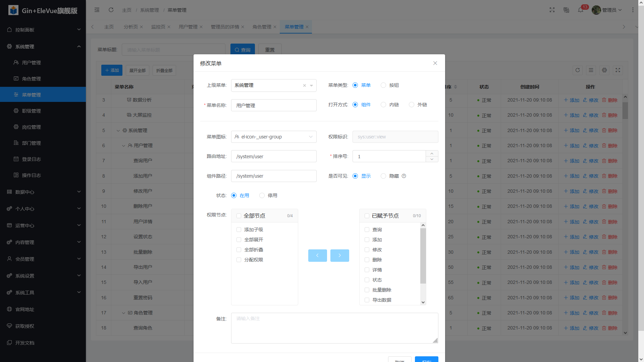Select the 按钮 menu type radio
The image size is (644, 362).
(383, 85)
